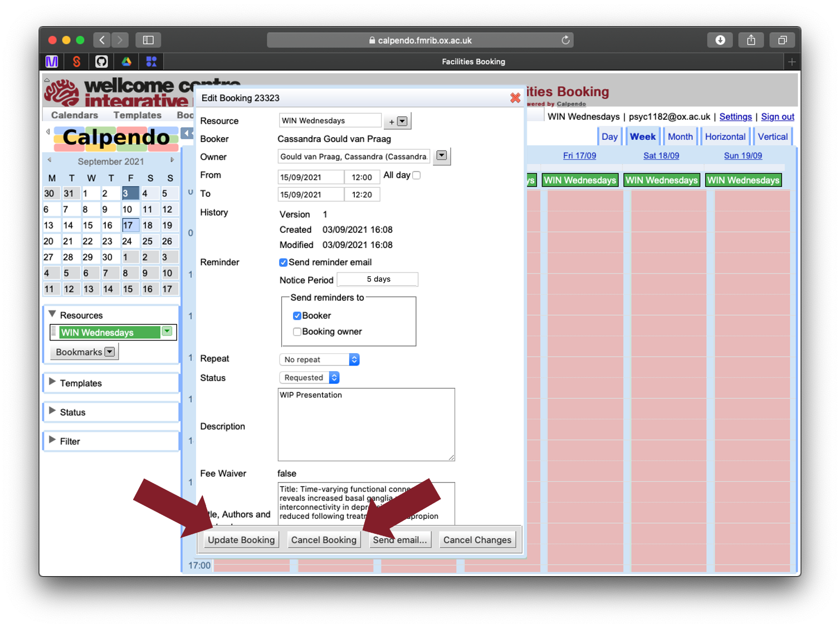Open the red S bookmark favicon

click(77, 62)
